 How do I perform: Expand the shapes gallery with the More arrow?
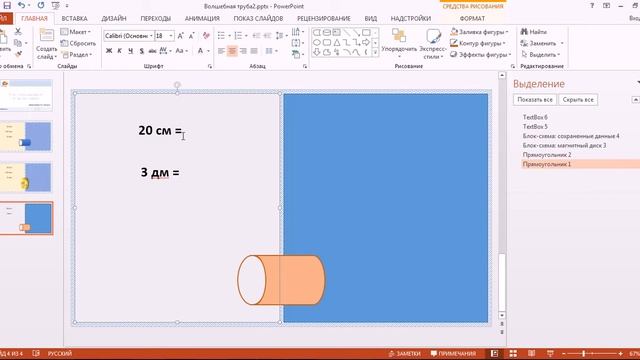pos(375,53)
